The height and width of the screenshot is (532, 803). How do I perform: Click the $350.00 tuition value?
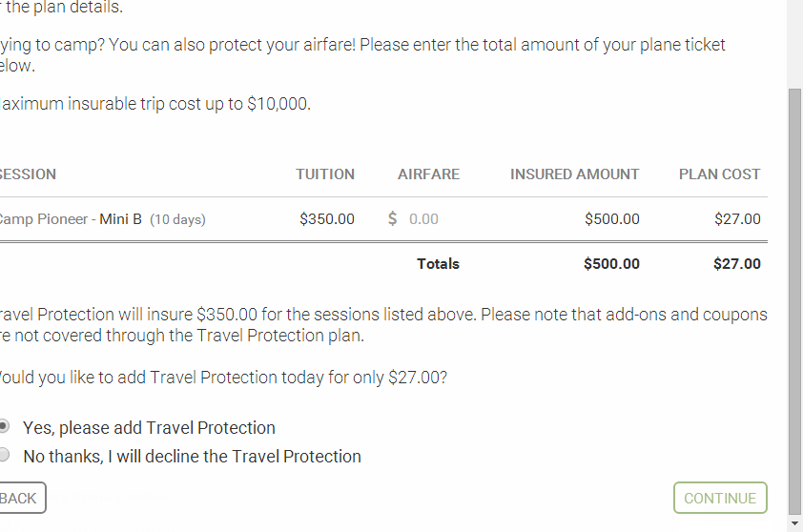pos(326,219)
